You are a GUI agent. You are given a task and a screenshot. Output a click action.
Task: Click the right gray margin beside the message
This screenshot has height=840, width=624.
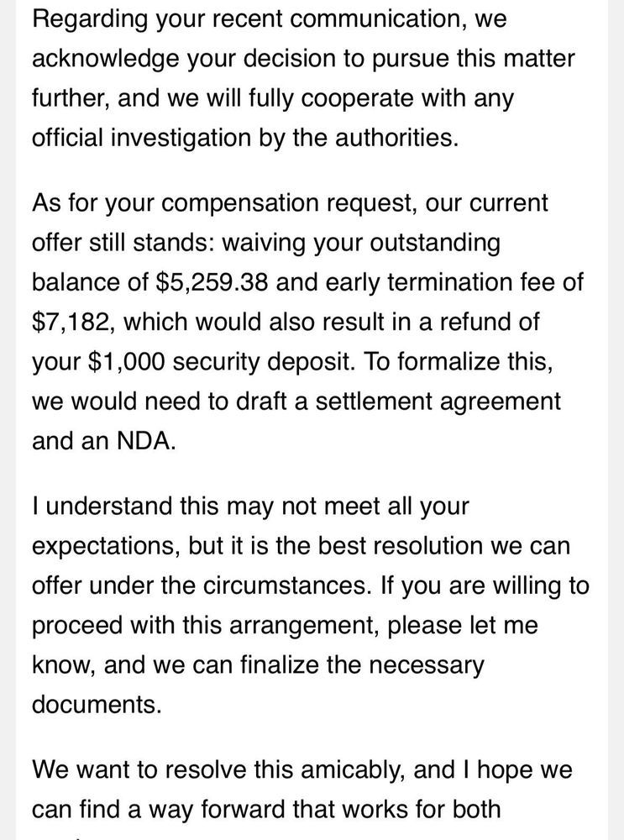pos(616,420)
